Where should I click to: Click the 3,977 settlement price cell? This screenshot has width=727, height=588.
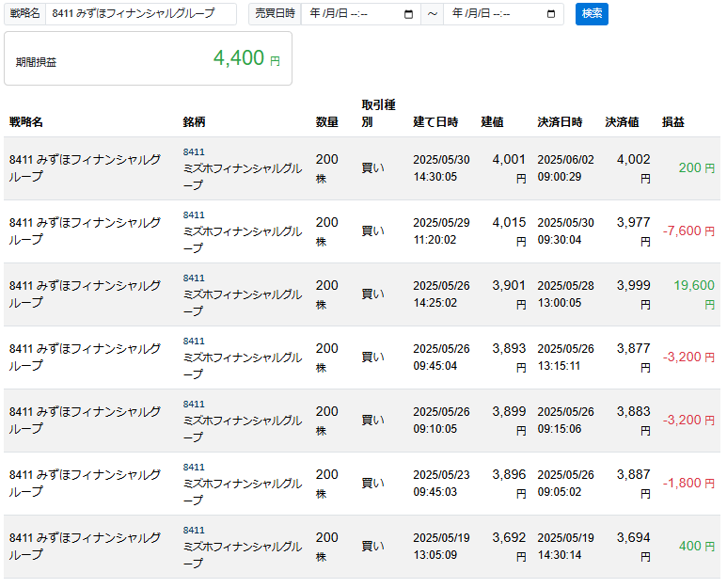pyautogui.click(x=633, y=231)
